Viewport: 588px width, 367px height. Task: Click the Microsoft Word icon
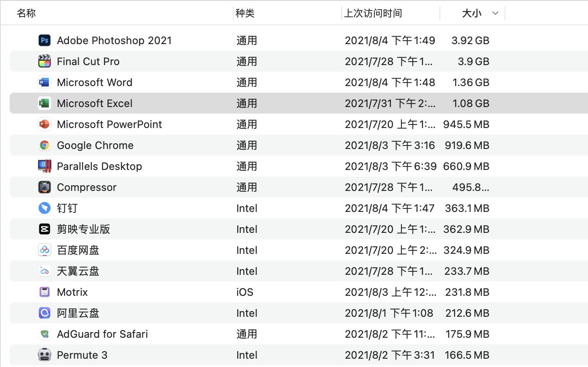44,82
